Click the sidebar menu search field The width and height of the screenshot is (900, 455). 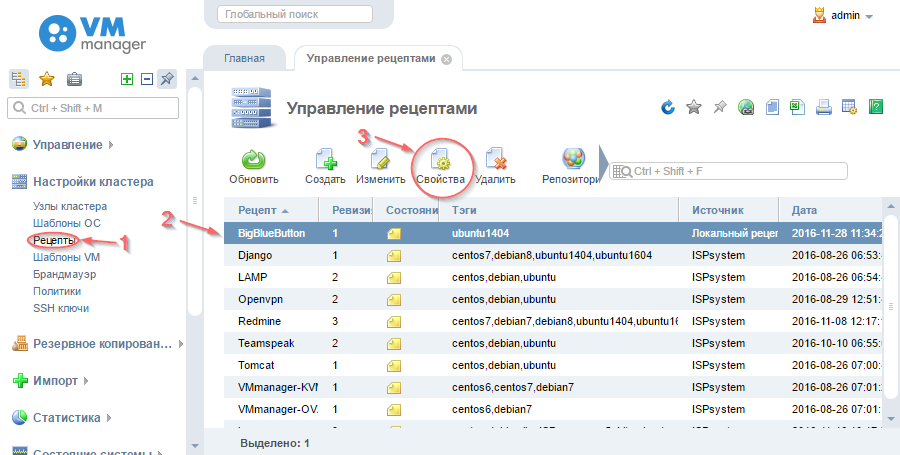pos(93,108)
